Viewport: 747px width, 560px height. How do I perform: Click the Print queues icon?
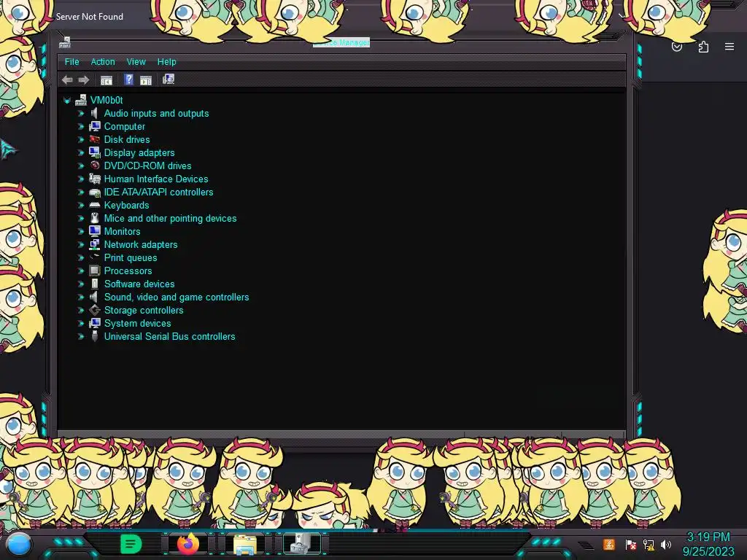coord(94,257)
